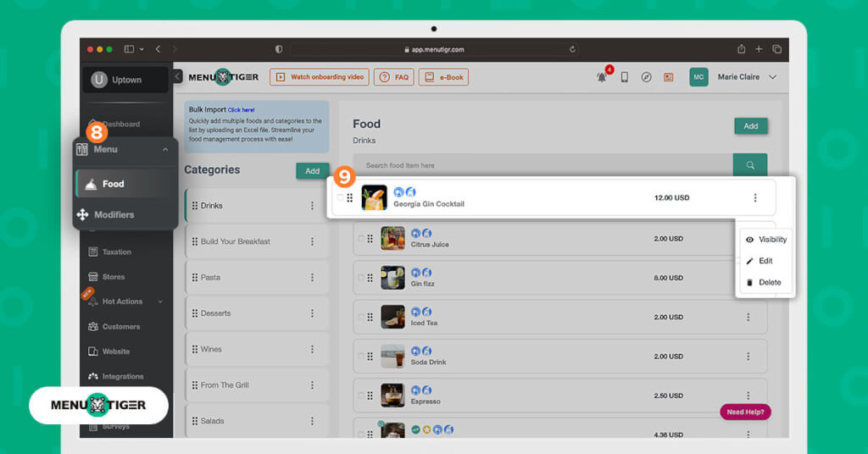This screenshot has height=454, width=868.
Task: Open the Georgia Gin Cocktail thumbnail
Action: 374,198
